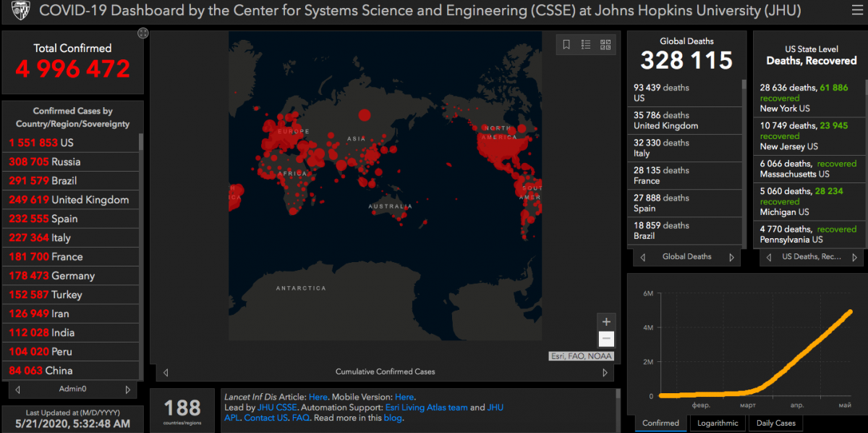Click Massachusetts US state row
This screenshot has width=868, height=433.
click(807, 169)
